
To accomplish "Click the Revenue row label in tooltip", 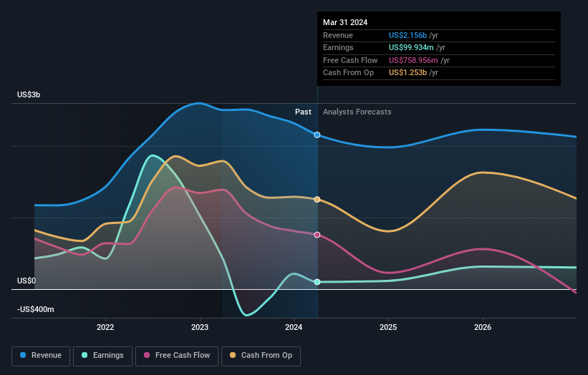I will 338,35.
